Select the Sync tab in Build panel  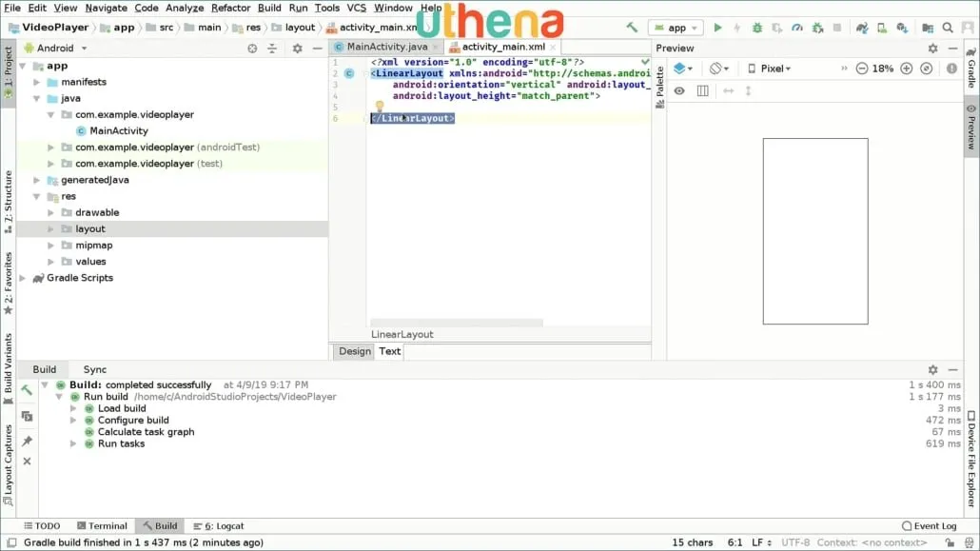[95, 369]
